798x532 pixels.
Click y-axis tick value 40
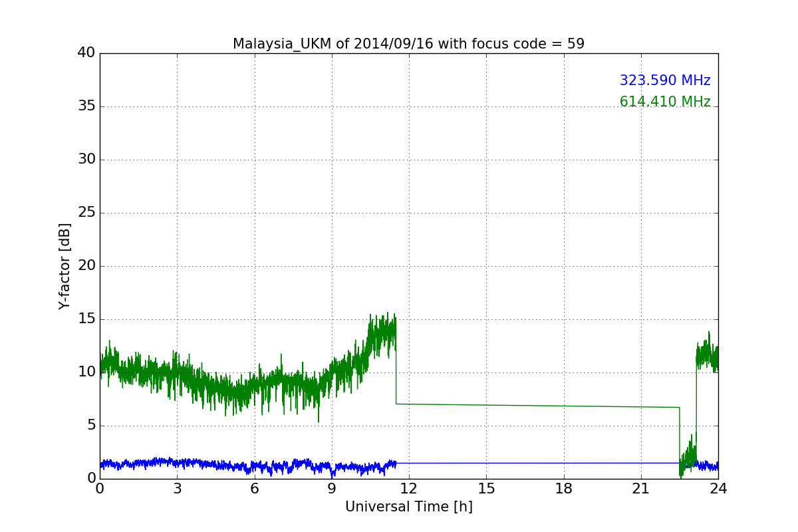pos(86,53)
